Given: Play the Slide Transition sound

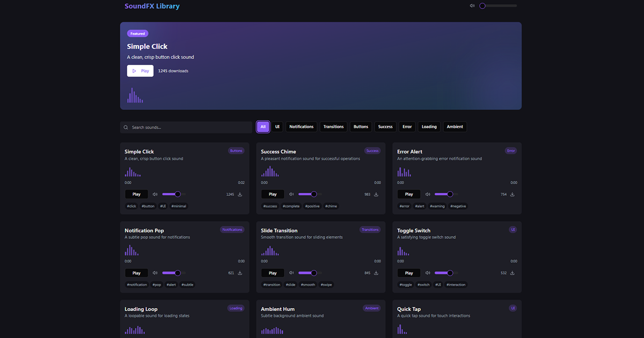Looking at the screenshot, I should point(273,273).
